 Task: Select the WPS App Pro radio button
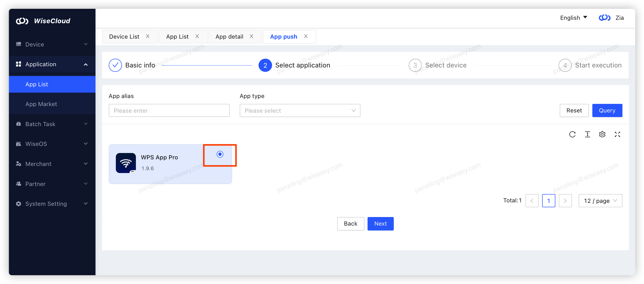click(220, 154)
